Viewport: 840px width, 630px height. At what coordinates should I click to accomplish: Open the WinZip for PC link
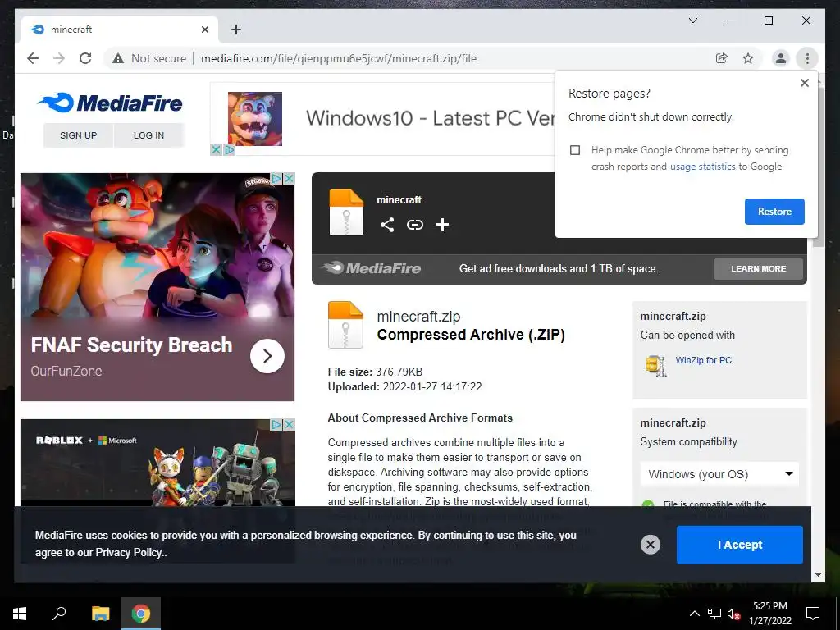point(703,361)
